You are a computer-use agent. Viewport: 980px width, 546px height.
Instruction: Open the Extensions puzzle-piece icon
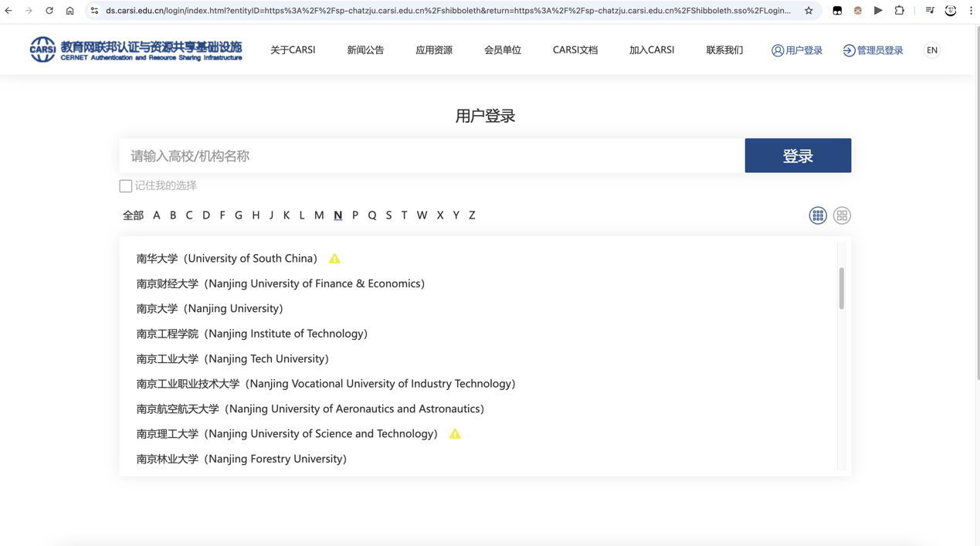tap(899, 11)
